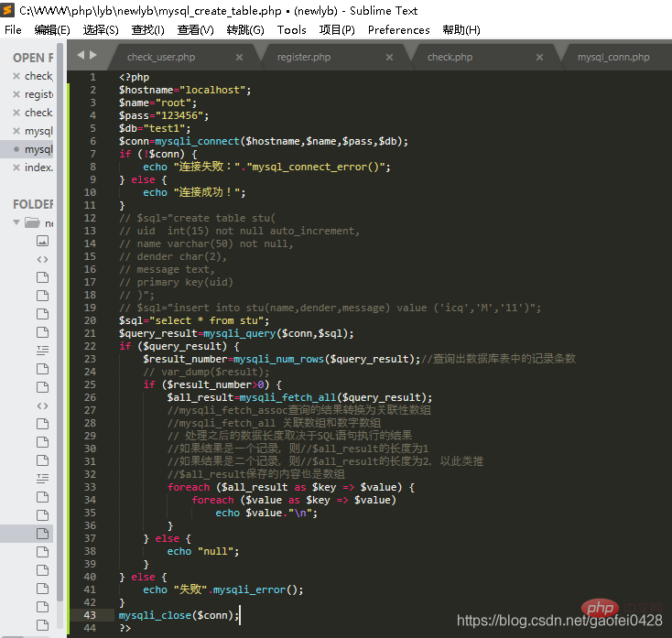Click line number 43 in the gutter

tap(90, 615)
